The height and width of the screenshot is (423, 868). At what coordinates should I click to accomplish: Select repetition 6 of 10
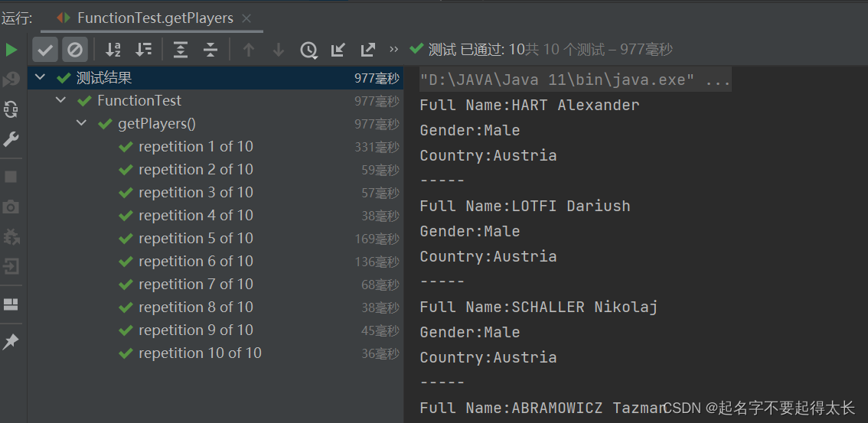pyautogui.click(x=215, y=262)
